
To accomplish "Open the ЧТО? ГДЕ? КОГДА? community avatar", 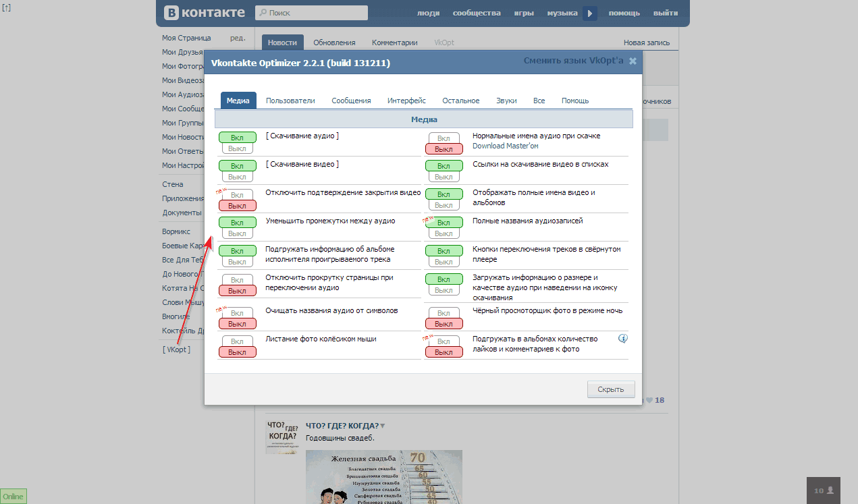I will point(283,437).
